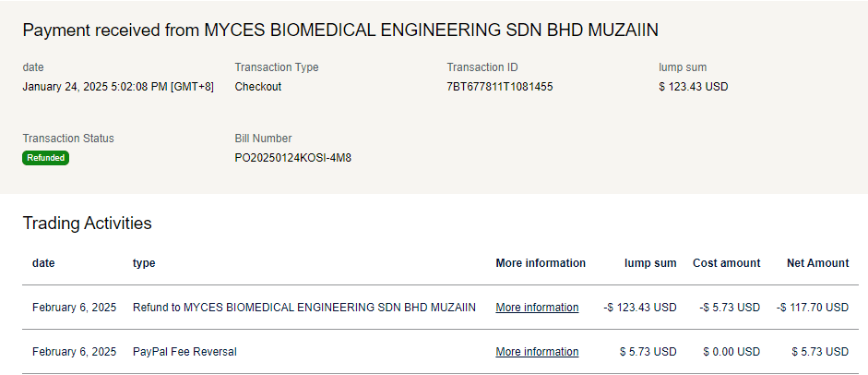Click the $ 123.43 USD lump sum in summary
This screenshot has height=375, width=868.
pyautogui.click(x=694, y=87)
